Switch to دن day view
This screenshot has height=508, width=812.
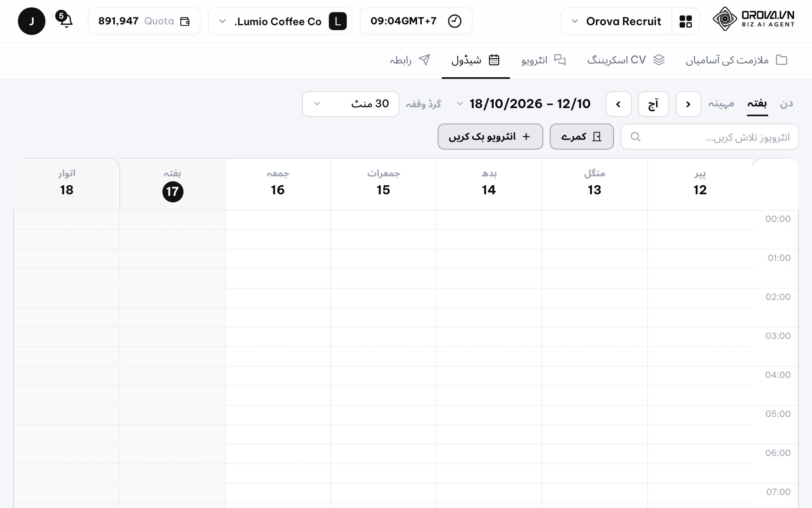click(786, 104)
